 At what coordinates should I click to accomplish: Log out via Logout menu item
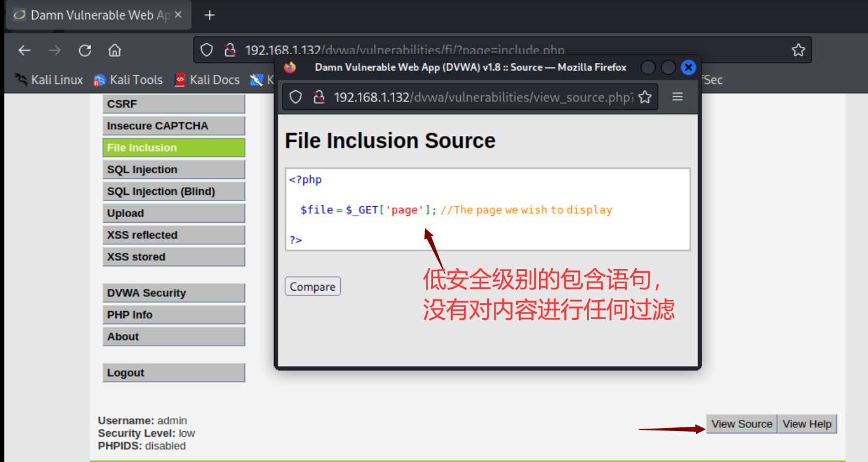[174, 372]
